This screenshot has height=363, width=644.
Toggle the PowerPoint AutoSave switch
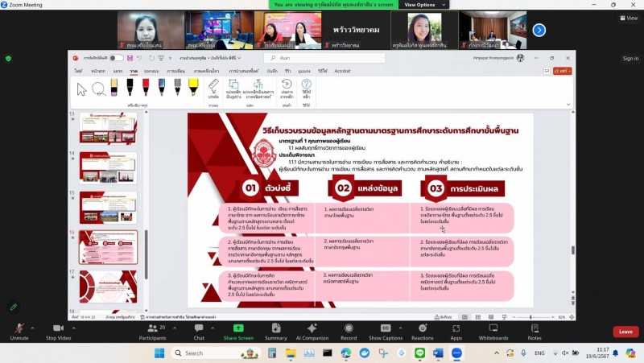click(117, 58)
